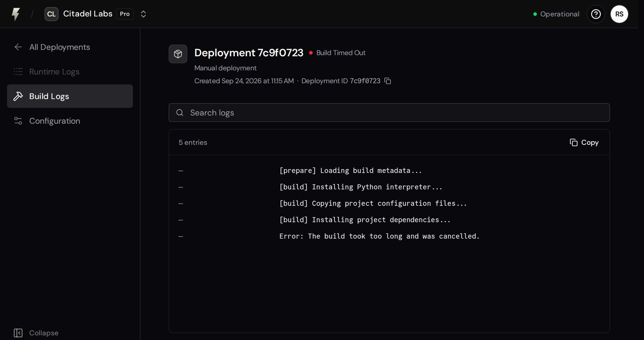644x340 pixels.
Task: Open the RS user avatar menu
Action: coord(619,14)
